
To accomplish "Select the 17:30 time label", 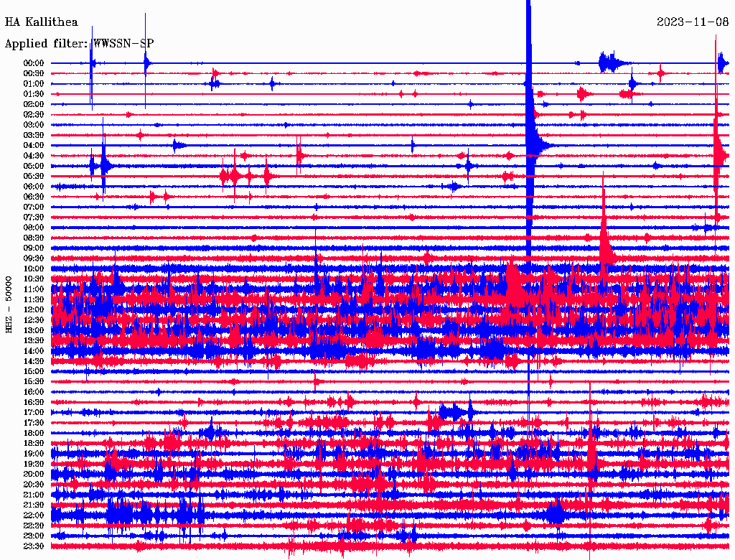I will click(x=34, y=423).
